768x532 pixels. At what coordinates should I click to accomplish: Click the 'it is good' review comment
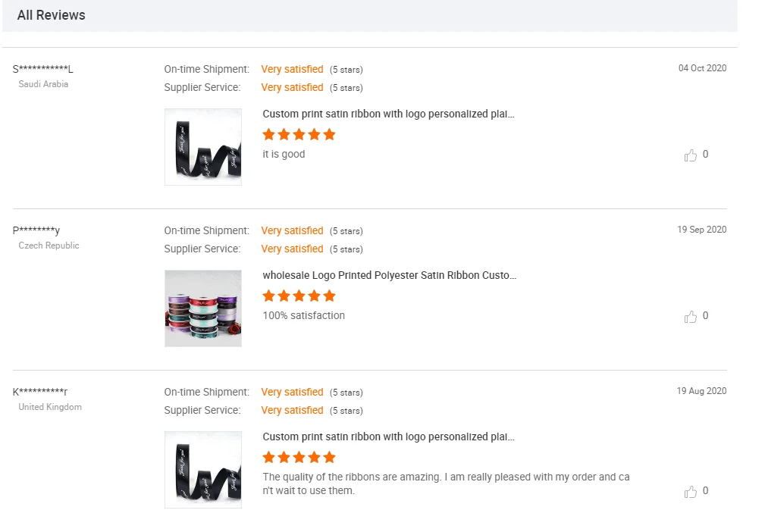tap(284, 154)
